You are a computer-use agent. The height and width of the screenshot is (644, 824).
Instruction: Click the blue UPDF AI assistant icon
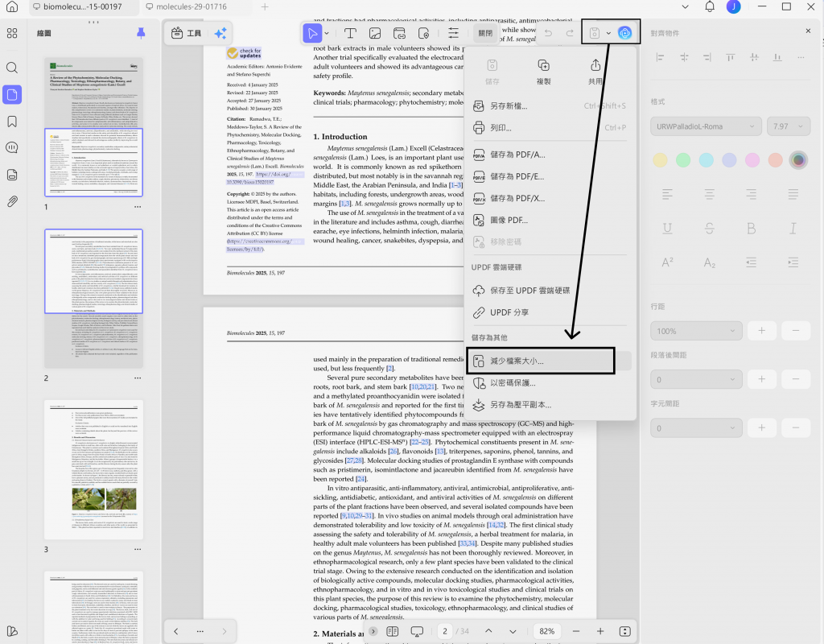(624, 33)
